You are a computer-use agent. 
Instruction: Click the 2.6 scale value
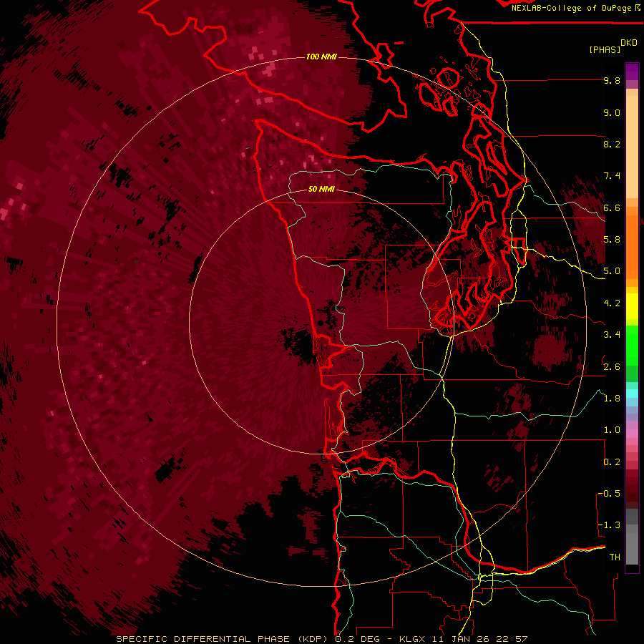click(x=612, y=367)
